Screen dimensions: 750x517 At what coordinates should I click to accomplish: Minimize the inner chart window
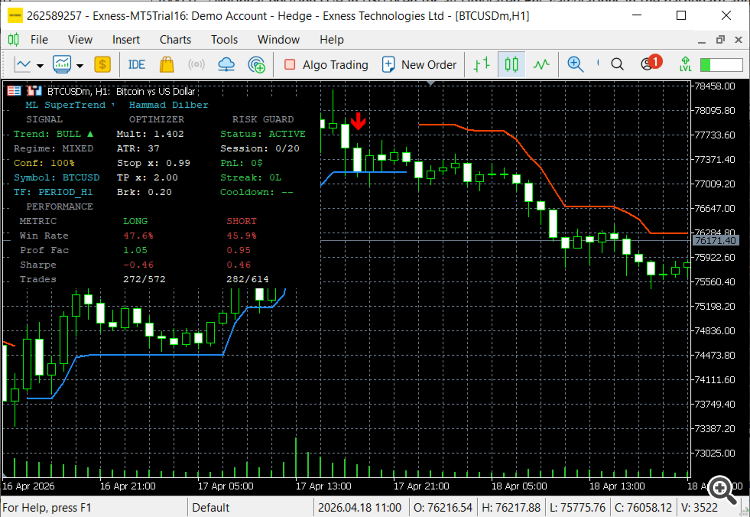coord(702,41)
